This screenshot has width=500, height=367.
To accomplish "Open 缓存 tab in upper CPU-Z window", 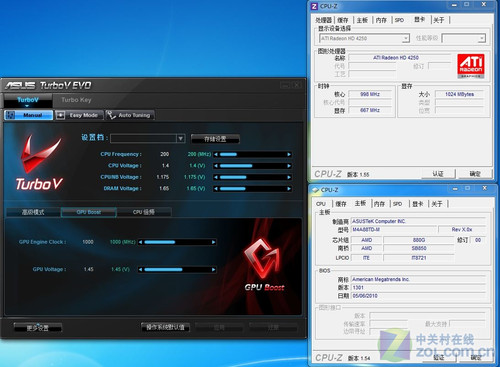I will click(343, 20).
